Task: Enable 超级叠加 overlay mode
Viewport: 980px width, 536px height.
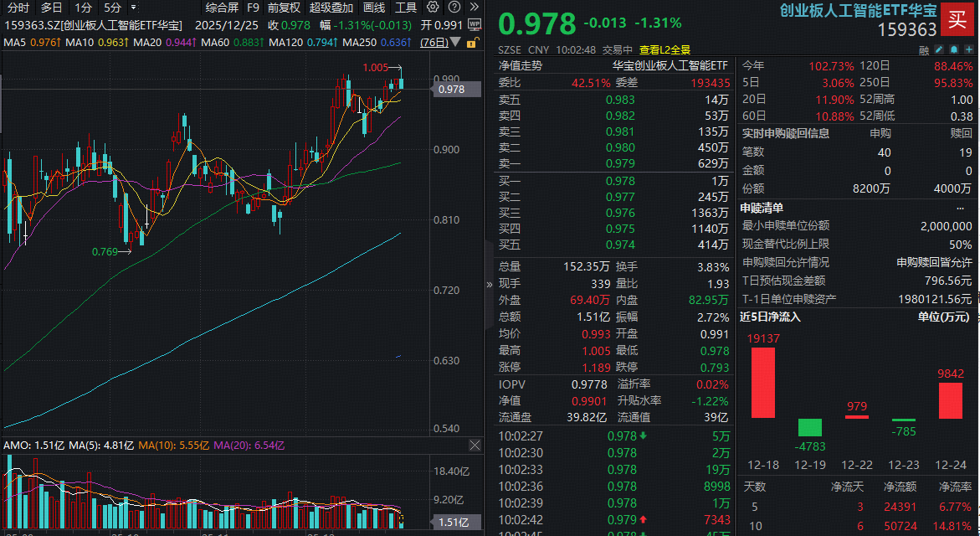Action: click(x=330, y=8)
